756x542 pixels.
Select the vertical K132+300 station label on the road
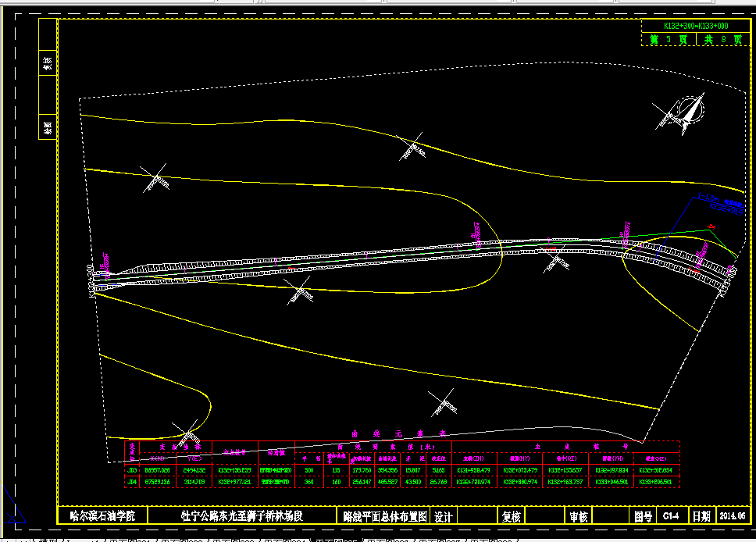(90, 280)
